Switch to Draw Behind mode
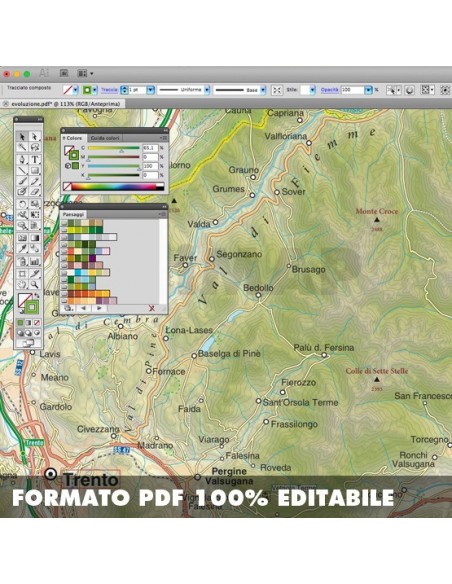 point(29,333)
